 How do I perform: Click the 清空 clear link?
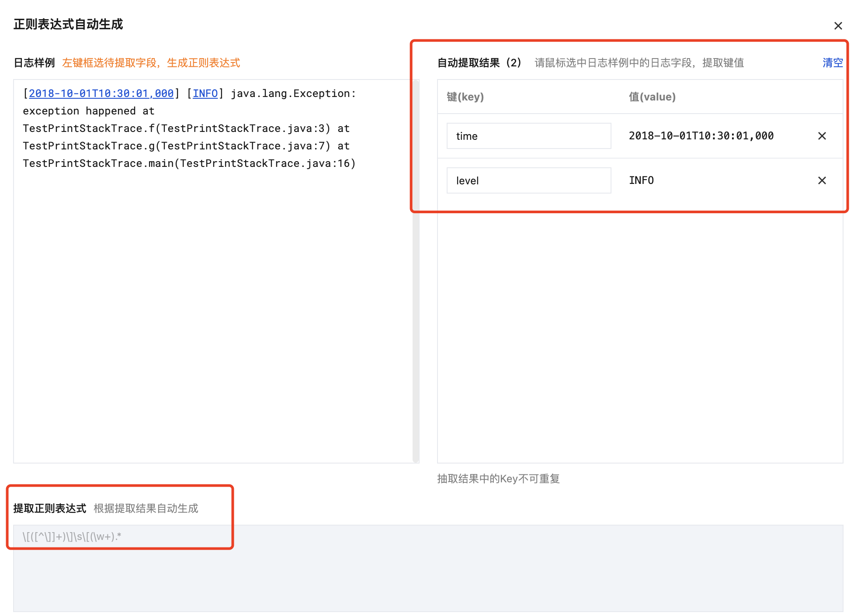(x=832, y=63)
